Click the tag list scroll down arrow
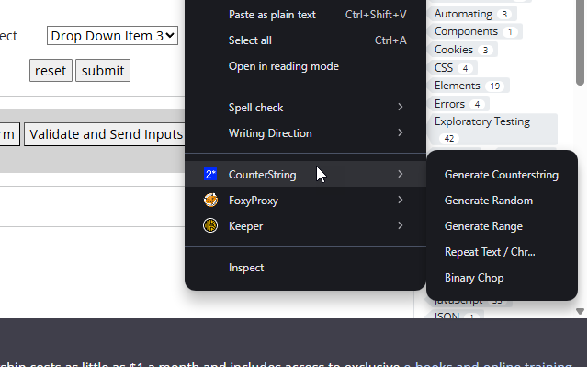 click(x=580, y=311)
